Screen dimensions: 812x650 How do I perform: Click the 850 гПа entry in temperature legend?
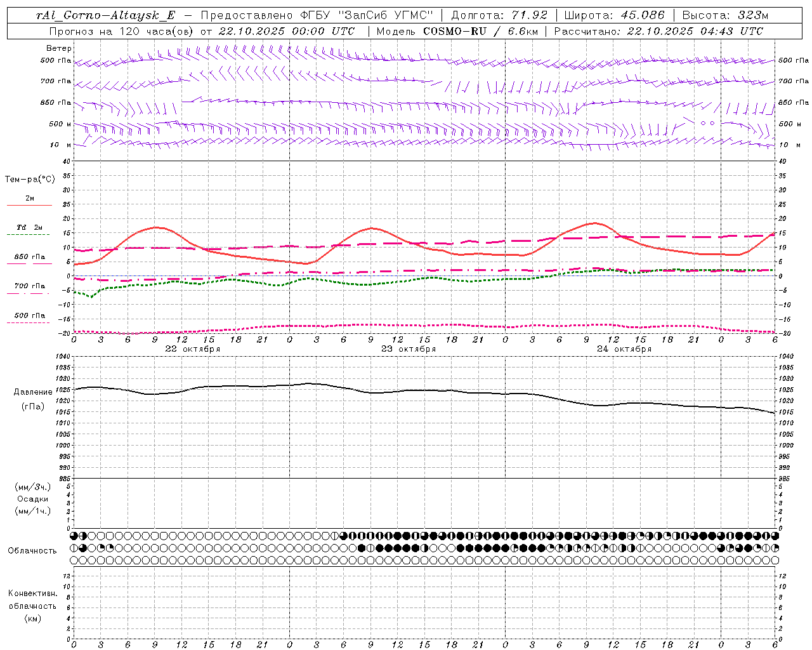[x=30, y=257]
